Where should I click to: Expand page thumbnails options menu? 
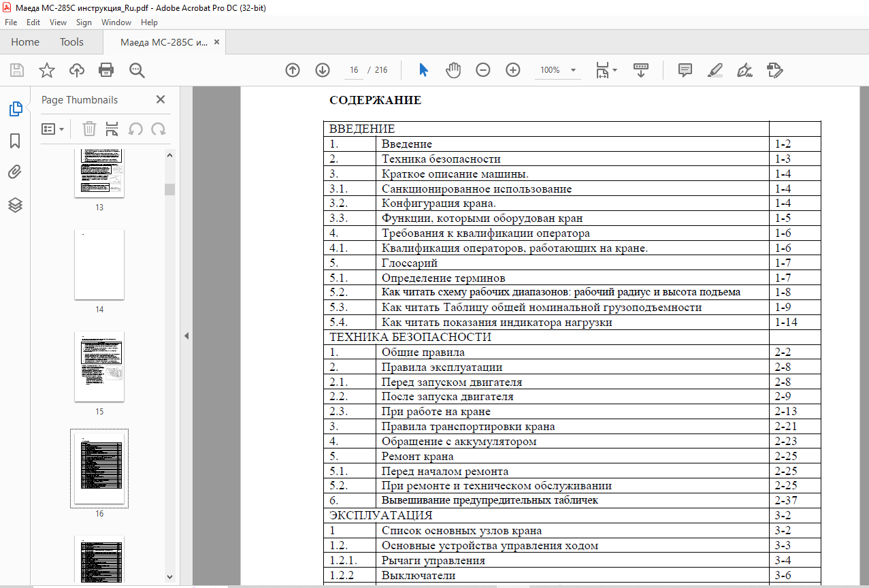tap(53, 129)
